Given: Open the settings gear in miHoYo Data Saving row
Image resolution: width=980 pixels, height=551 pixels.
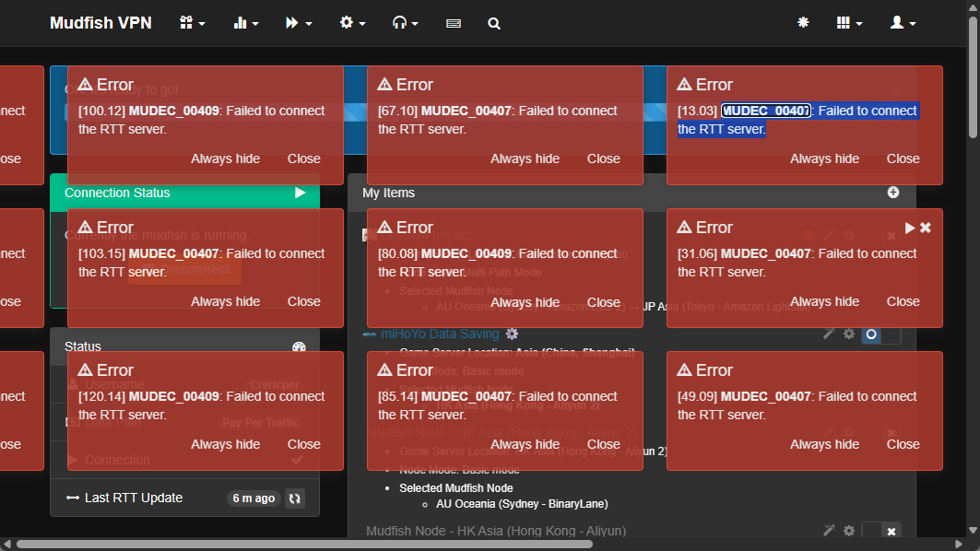Looking at the screenshot, I should click(849, 334).
